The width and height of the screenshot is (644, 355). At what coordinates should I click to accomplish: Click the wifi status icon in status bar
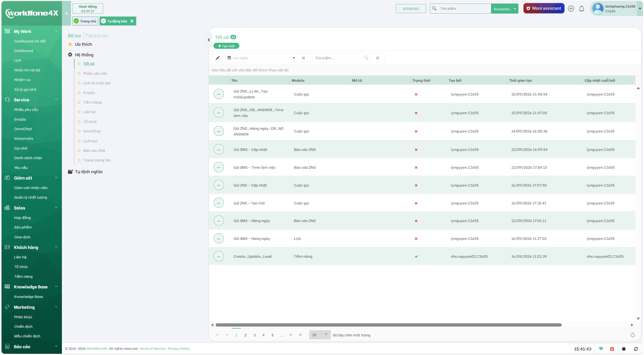click(x=601, y=349)
